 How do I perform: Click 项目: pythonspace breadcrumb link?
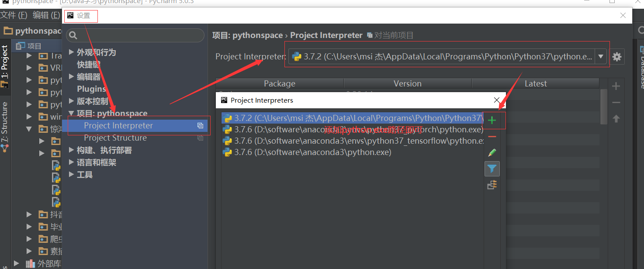coord(247,35)
